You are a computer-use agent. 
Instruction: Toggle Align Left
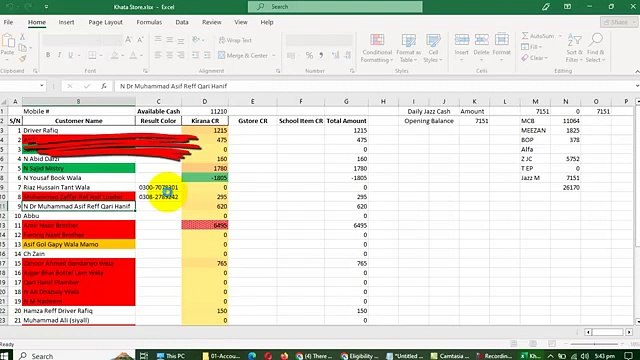click(158, 55)
